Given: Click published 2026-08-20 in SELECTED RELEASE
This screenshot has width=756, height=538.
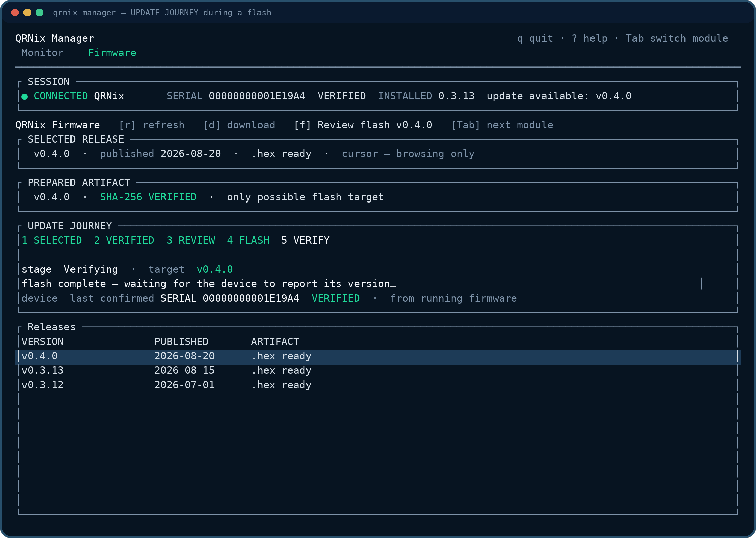Looking at the screenshot, I should coord(160,154).
